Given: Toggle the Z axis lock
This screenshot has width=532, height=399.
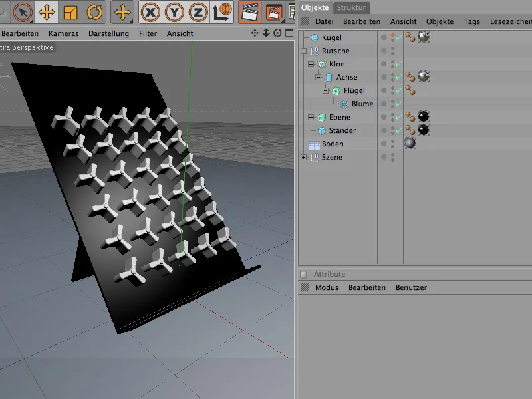Looking at the screenshot, I should 198,12.
